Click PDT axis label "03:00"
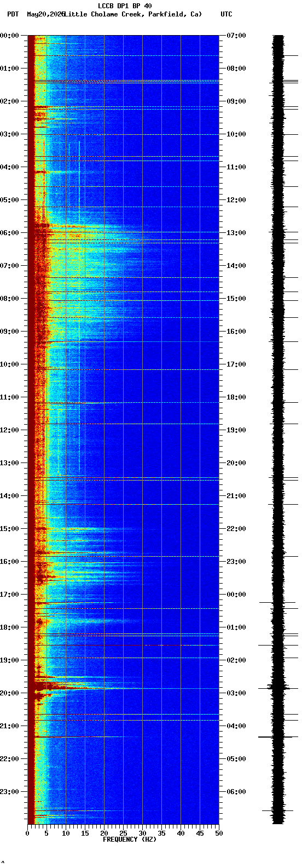Viewport: 302px width, 868px height. (9, 134)
